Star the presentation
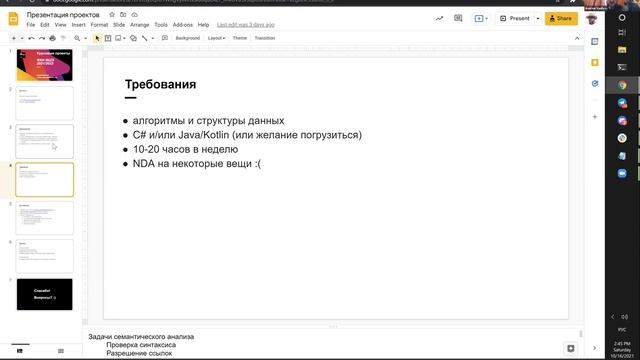The image size is (640, 360). 112,15
